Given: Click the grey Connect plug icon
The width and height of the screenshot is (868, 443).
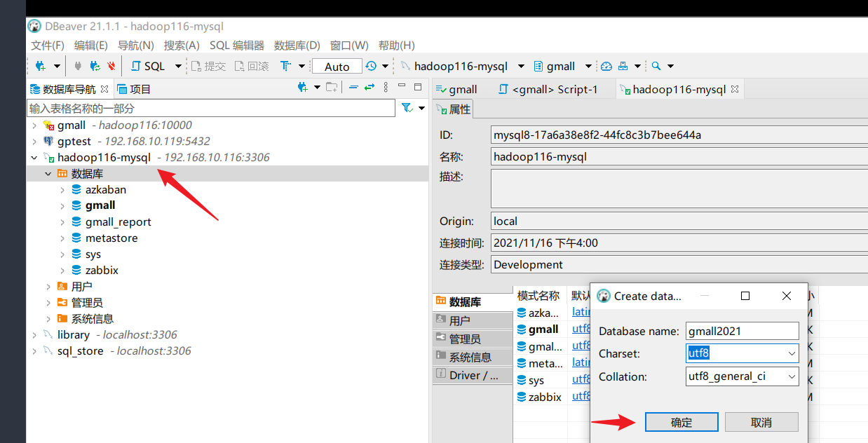Looking at the screenshot, I should coord(77,66).
